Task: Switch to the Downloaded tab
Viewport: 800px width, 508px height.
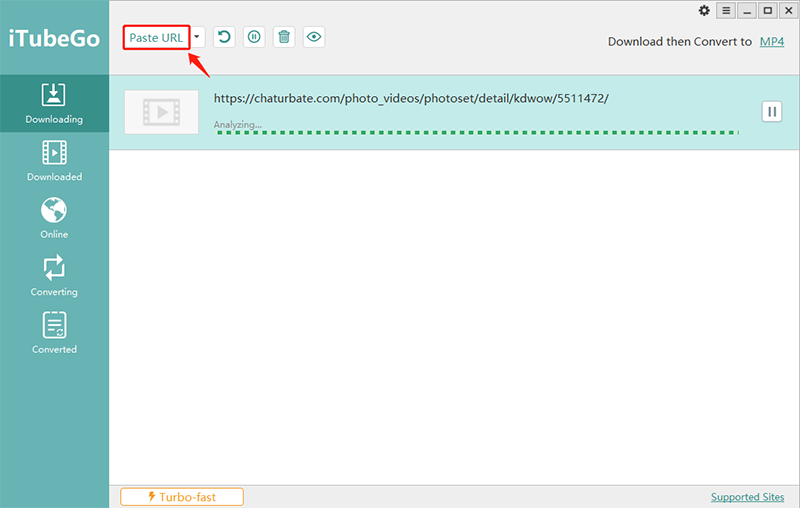Action: [x=54, y=161]
